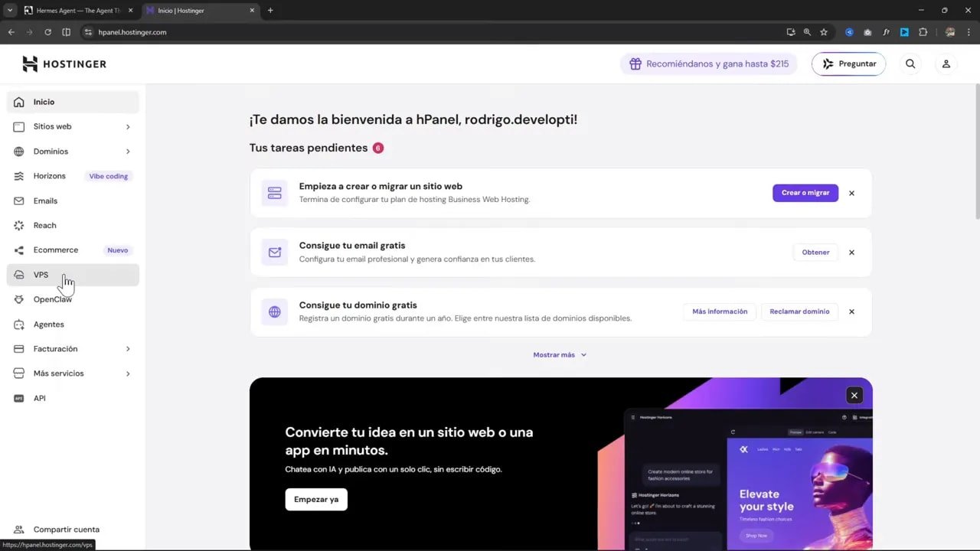Close the Horizons promo banner
Viewport: 980px width, 551px height.
click(854, 395)
